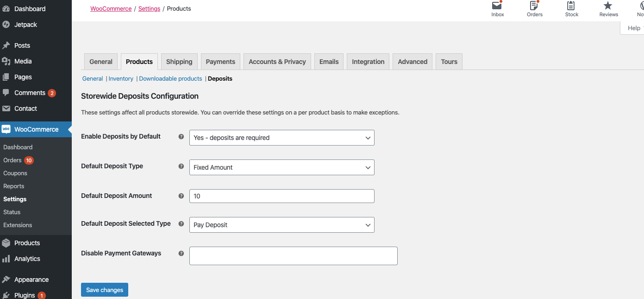644x299 pixels.
Task: Click the Default Deposit Amount field
Action: click(281, 196)
